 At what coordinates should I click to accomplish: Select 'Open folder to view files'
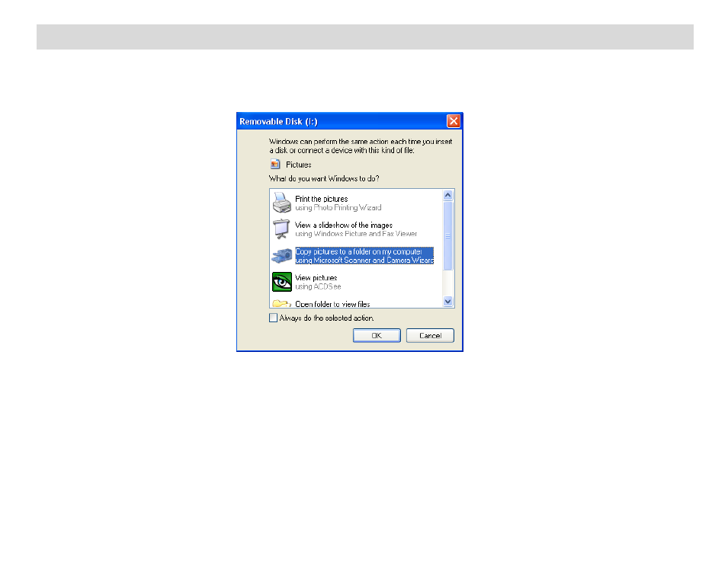(x=332, y=304)
